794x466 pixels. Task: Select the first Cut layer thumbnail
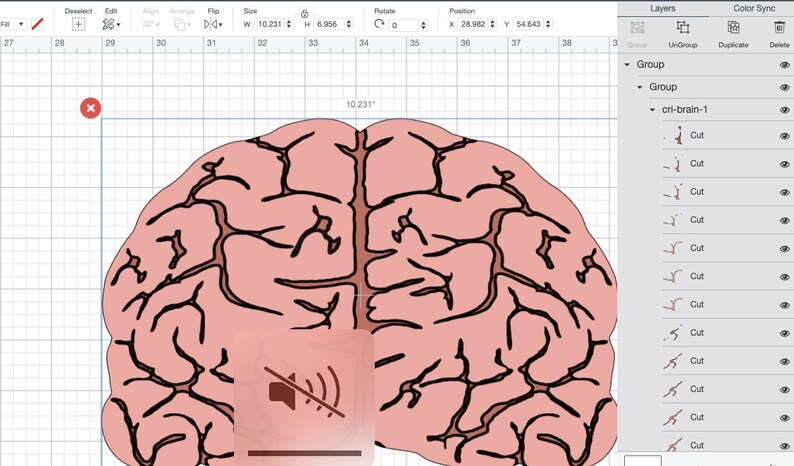674,135
